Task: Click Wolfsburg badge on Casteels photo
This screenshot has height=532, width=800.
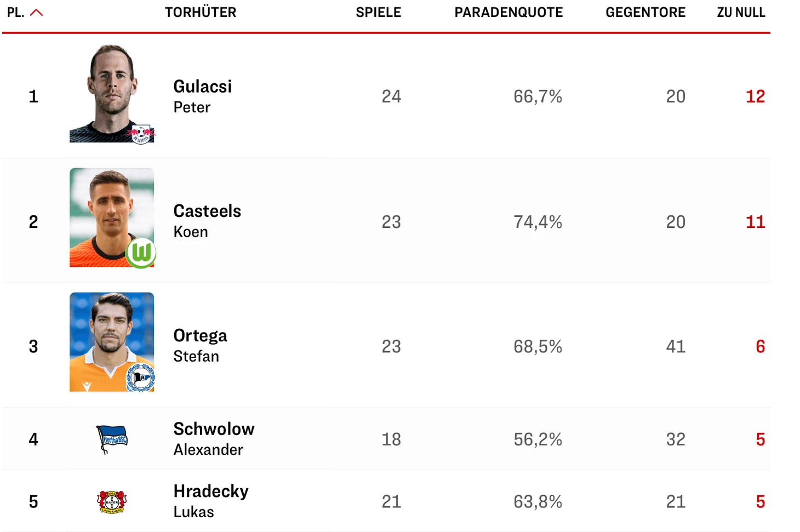Action: [141, 253]
